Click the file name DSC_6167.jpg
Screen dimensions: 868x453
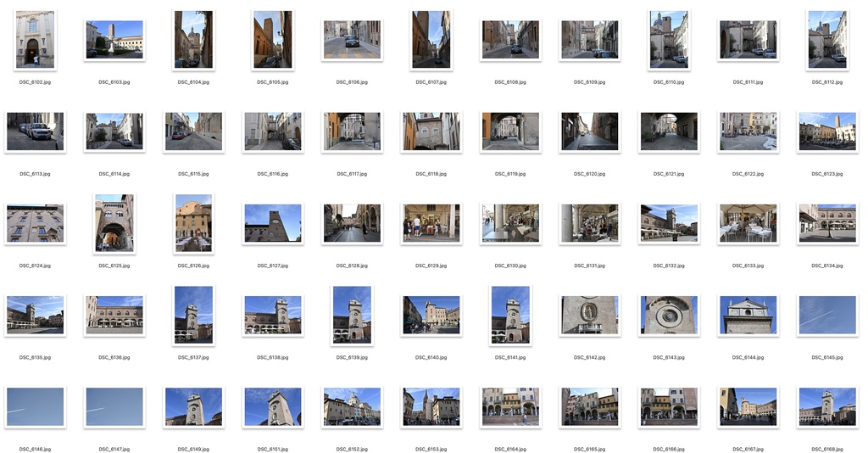748,449
